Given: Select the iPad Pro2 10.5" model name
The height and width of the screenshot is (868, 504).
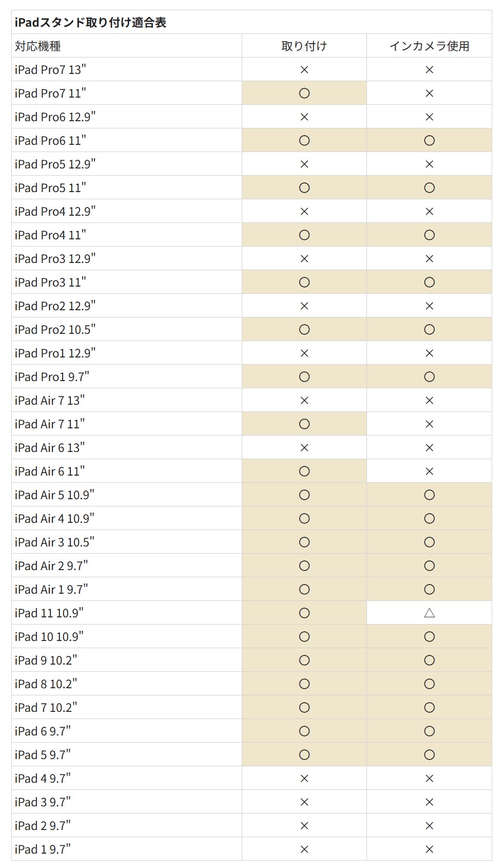Looking at the screenshot, I should point(55,329).
